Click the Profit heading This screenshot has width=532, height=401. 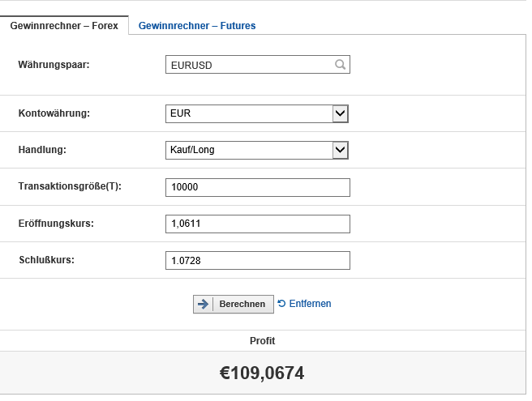(262, 341)
